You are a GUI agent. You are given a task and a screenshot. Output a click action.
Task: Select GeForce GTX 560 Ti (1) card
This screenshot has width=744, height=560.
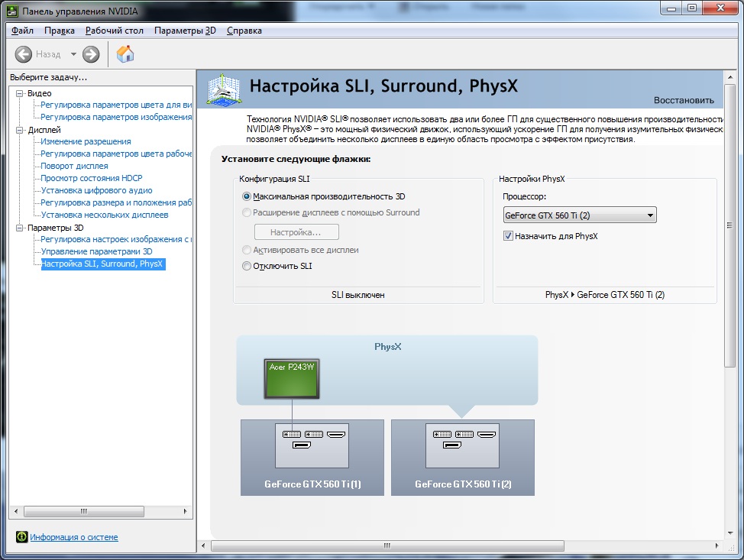coord(312,458)
